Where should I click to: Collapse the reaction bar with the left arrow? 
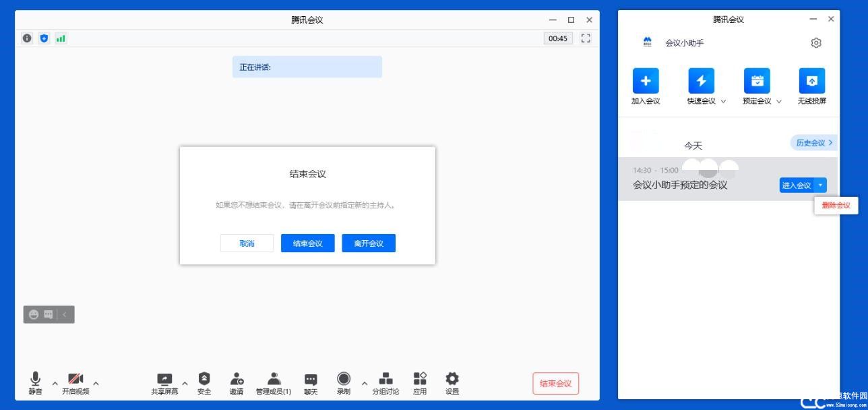point(65,314)
